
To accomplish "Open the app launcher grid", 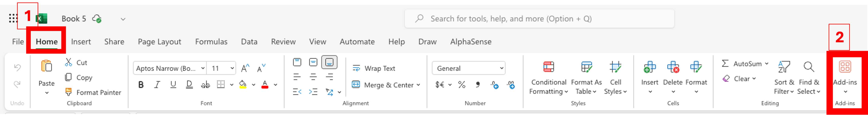I will pyautogui.click(x=13, y=19).
